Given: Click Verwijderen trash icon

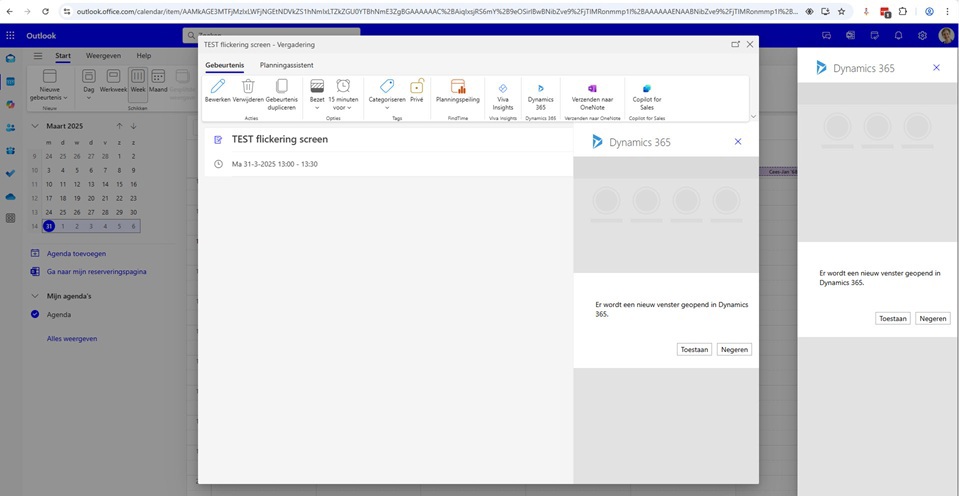Looking at the screenshot, I should point(248,86).
